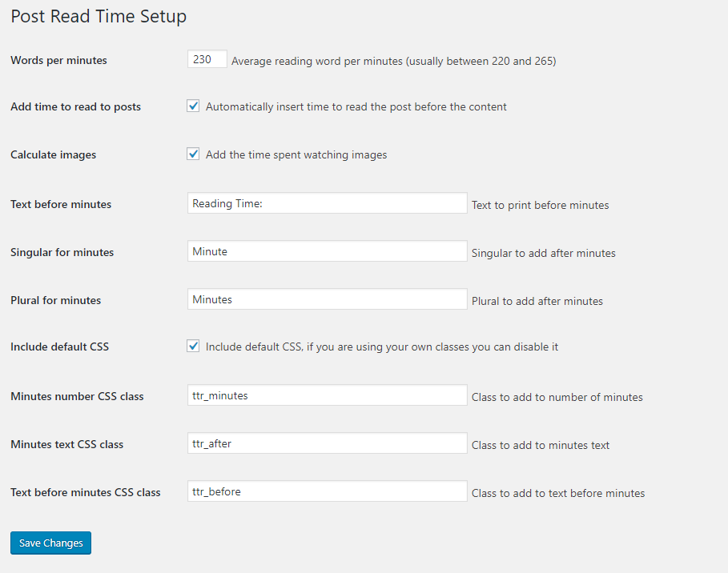Click the Words per minutes label
Image resolution: width=728 pixels, height=573 pixels.
(x=58, y=60)
